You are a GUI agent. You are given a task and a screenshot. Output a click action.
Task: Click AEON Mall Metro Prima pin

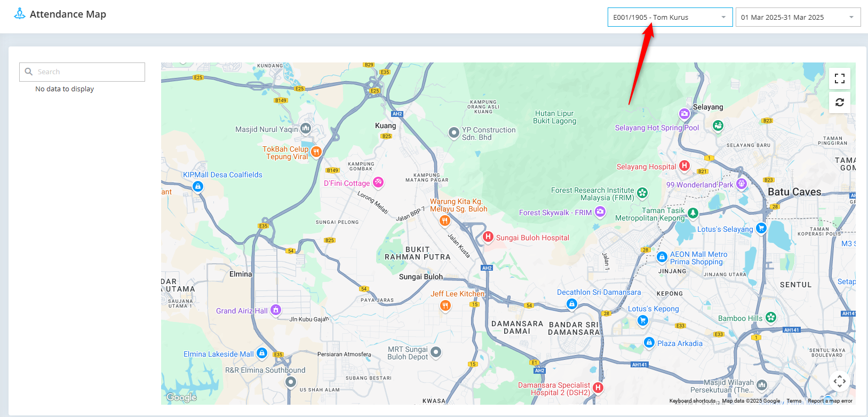[x=662, y=257]
